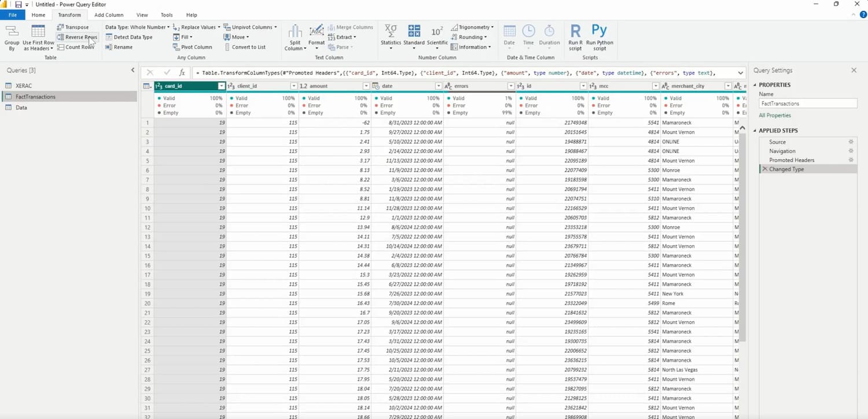
Task: Click the Run Python script icon
Action: (599, 31)
